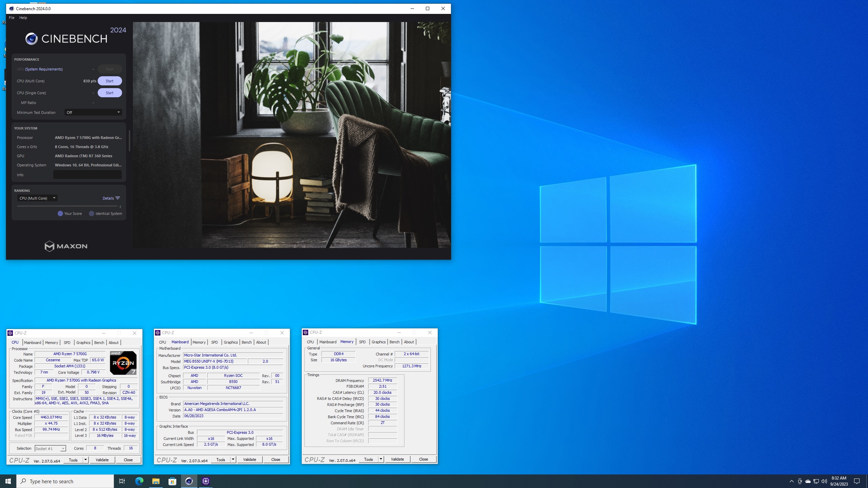The image size is (868, 488).
Task: Launch Microsoft Edge from the taskbar
Action: [x=139, y=481]
